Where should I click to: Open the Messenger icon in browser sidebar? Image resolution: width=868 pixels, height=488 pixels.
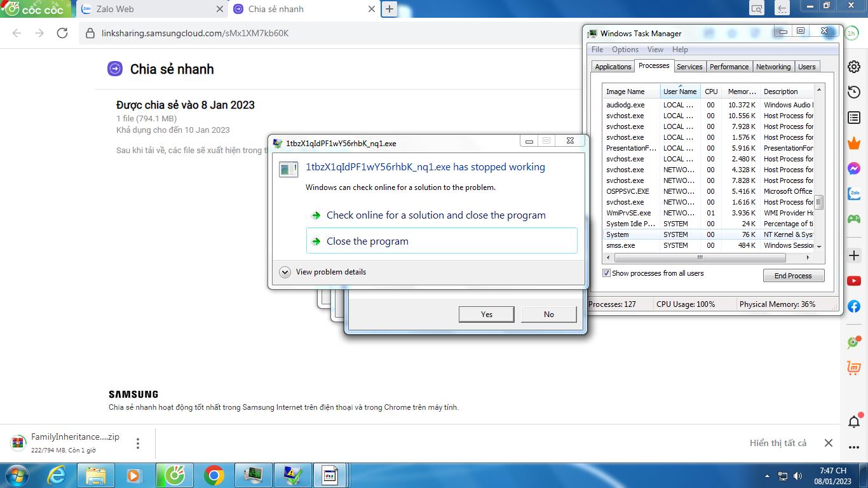pyautogui.click(x=854, y=168)
